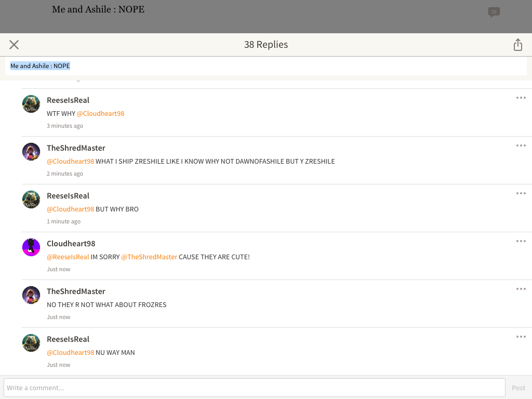
Task: Select the highlighted 'Me and Ashile : NOPE' quote
Action: (x=40, y=66)
